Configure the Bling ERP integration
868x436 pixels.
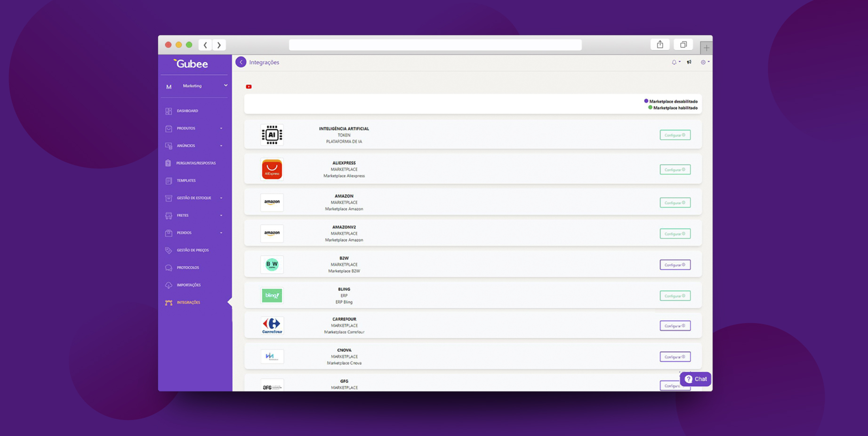click(675, 296)
